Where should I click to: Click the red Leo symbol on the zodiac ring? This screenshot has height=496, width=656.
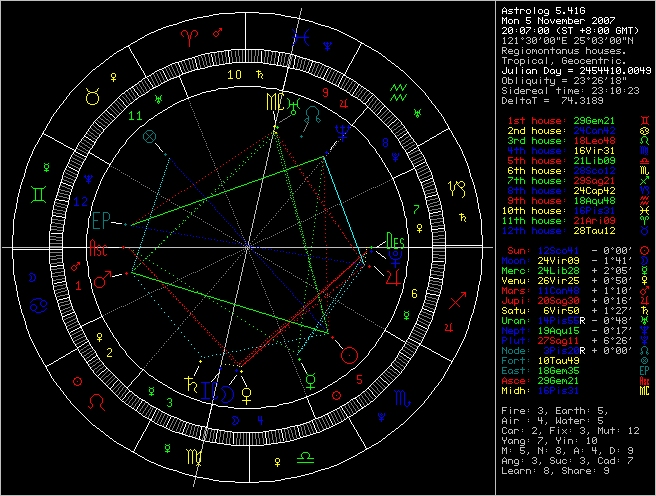pyautogui.click(x=97, y=400)
